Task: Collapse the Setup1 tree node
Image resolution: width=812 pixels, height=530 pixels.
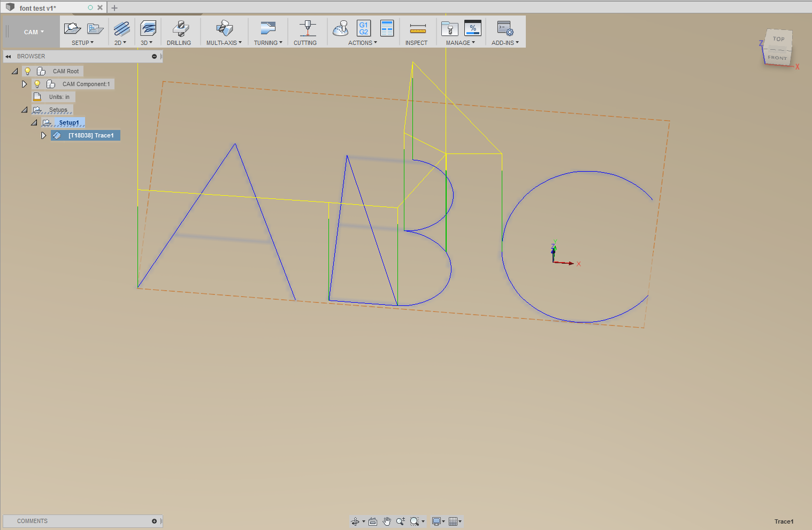Action: tap(34, 122)
